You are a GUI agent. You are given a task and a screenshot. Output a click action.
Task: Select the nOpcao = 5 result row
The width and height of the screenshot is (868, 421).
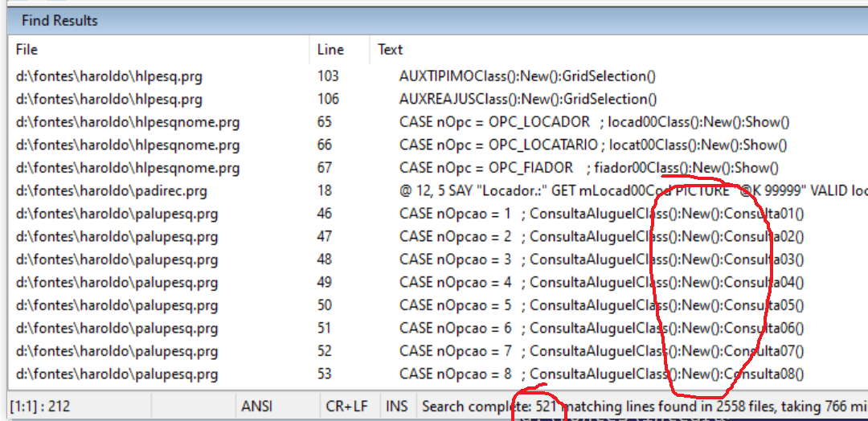(x=600, y=305)
